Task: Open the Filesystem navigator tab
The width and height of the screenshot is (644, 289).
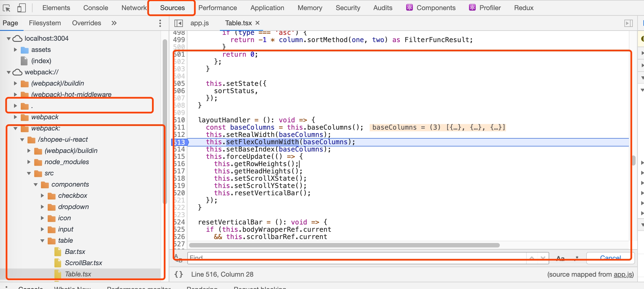Action: coord(45,23)
